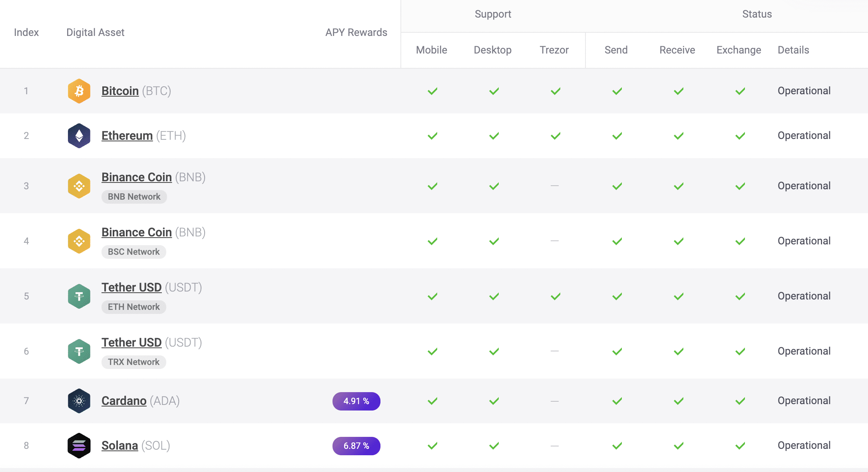Click the TRX Network tag
Image resolution: width=868 pixels, height=472 pixels.
tap(133, 362)
